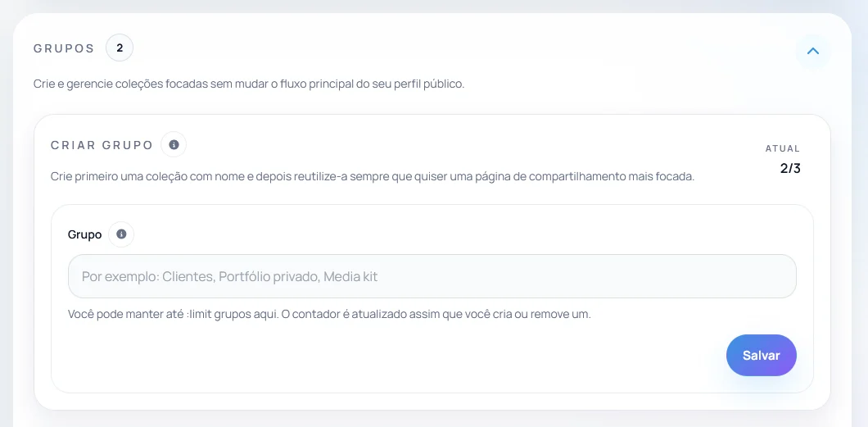
Task: Collapse the Grupos section with the chevron
Action: (x=812, y=52)
